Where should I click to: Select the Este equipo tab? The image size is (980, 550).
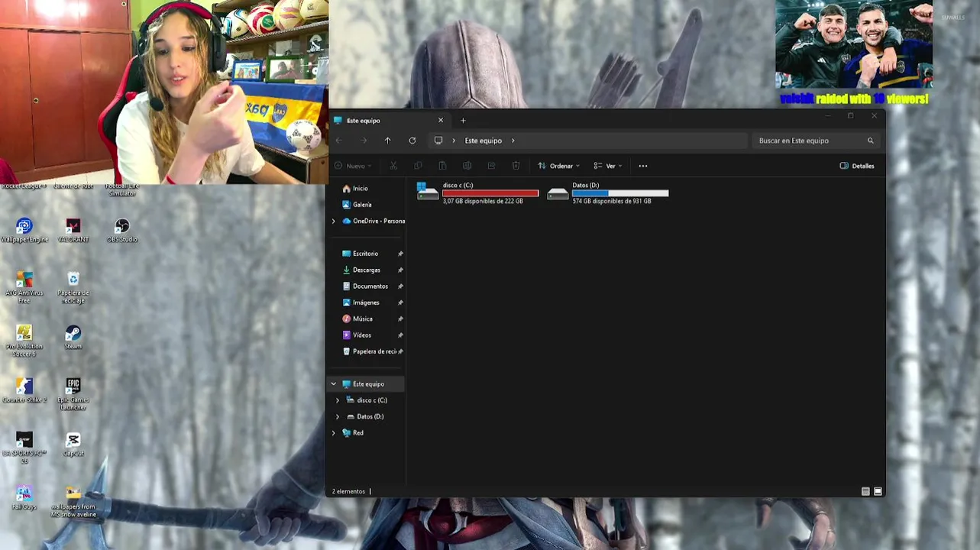[x=390, y=121]
